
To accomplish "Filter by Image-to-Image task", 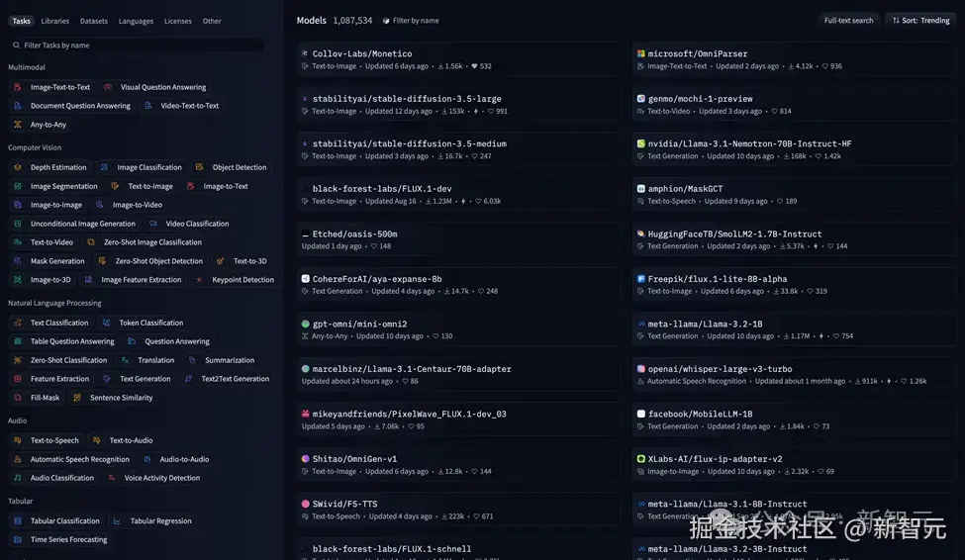I will coord(48,205).
